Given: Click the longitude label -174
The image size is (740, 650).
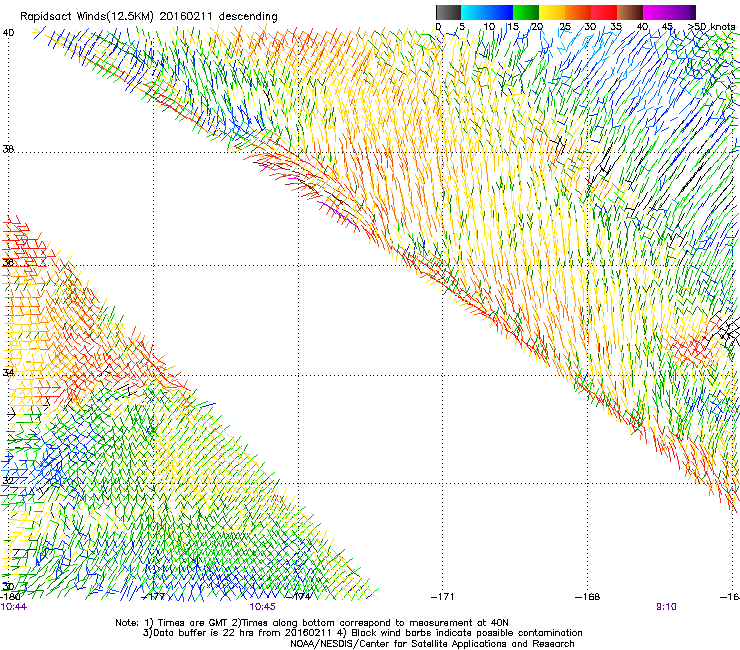Looking at the screenshot, I should click(x=300, y=597).
